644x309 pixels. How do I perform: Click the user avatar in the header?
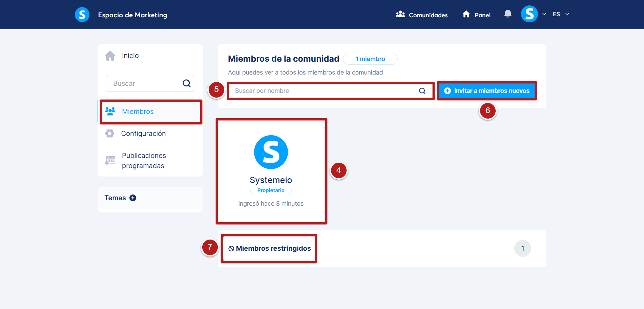[529, 14]
